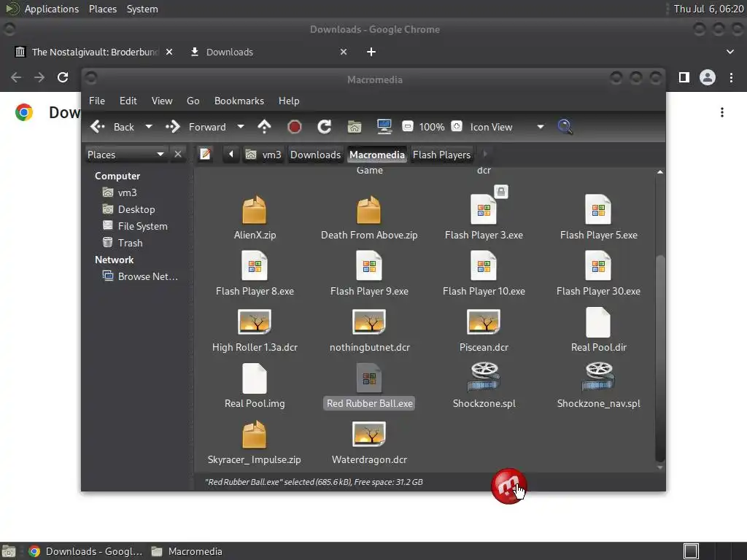Screen dimensions: 747x560
Task: Toggle text-based location bar edit icon
Action: 205,154
